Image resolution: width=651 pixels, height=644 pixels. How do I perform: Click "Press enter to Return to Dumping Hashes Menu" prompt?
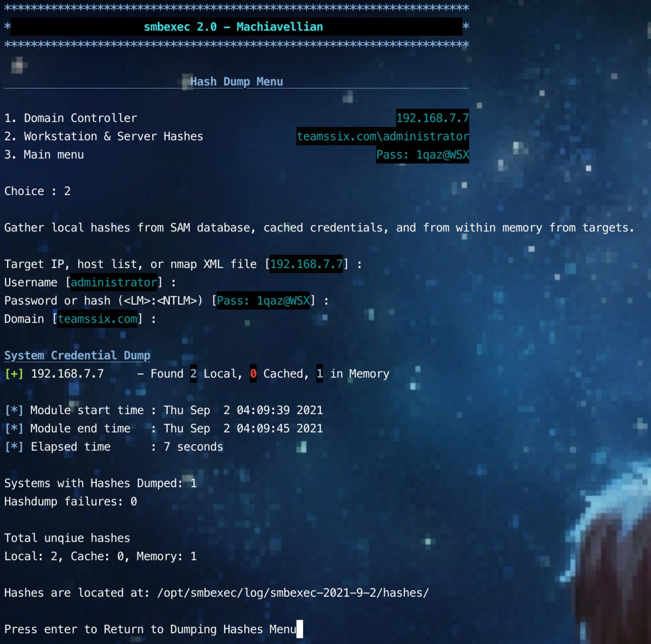coord(151,630)
